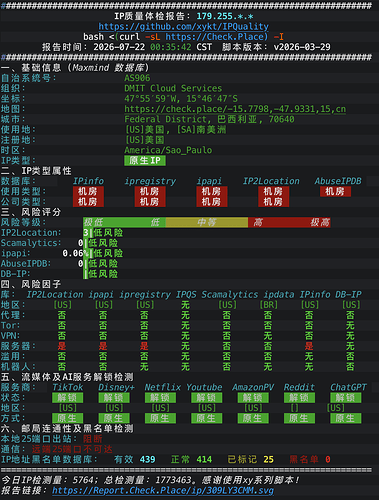
Task: Click the 极低 green risk level segment
Action: 93,222
